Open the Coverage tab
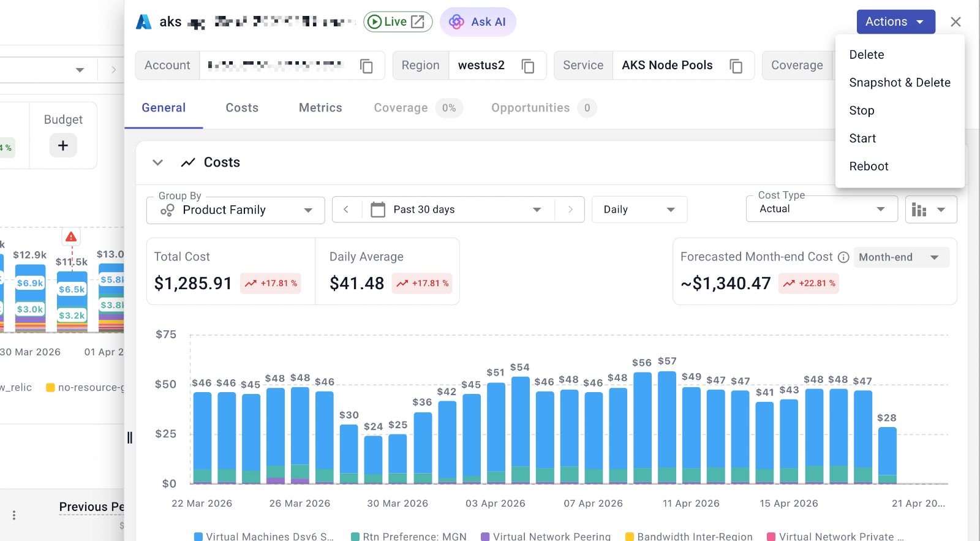Screen dimensions: 980x541 click(x=418, y=108)
